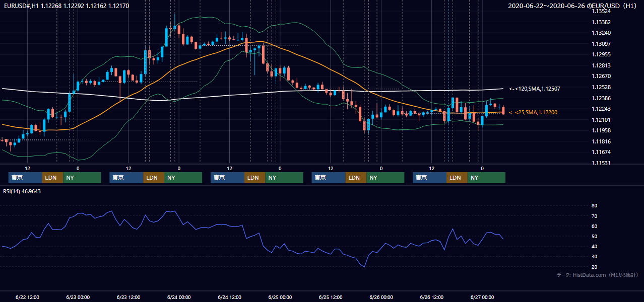Select the LDN session block for June 25
The height and width of the screenshot is (302, 644).
coord(356,178)
